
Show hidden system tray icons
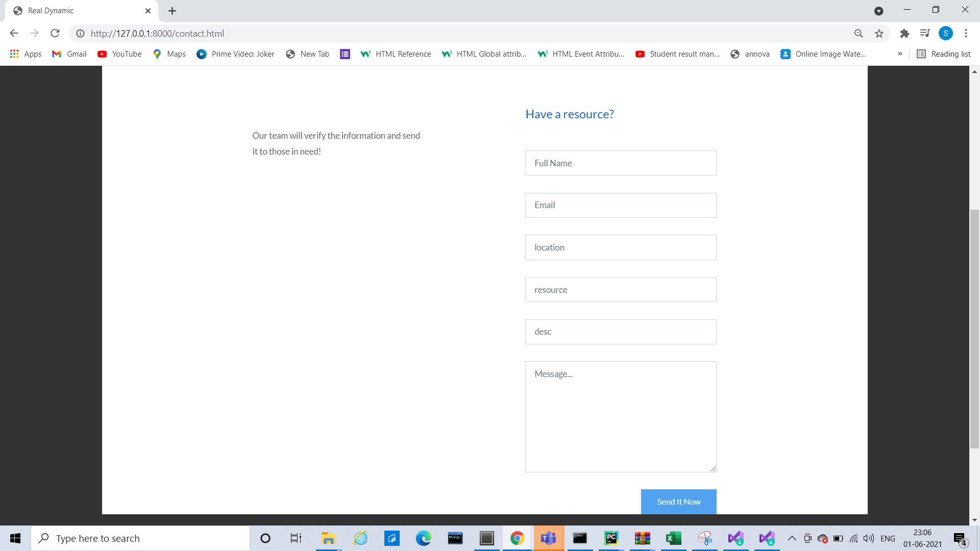pyautogui.click(x=792, y=538)
